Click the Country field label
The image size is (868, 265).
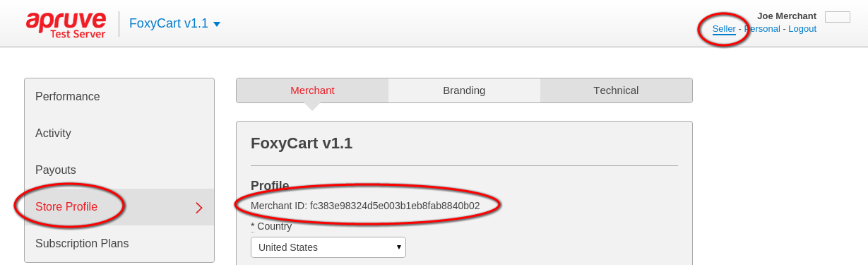tap(271, 226)
